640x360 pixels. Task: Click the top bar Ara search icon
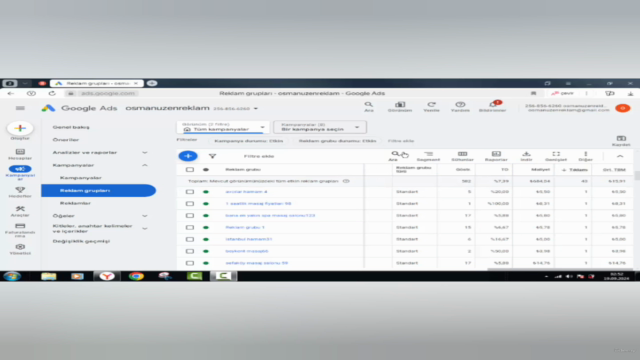[369, 105]
